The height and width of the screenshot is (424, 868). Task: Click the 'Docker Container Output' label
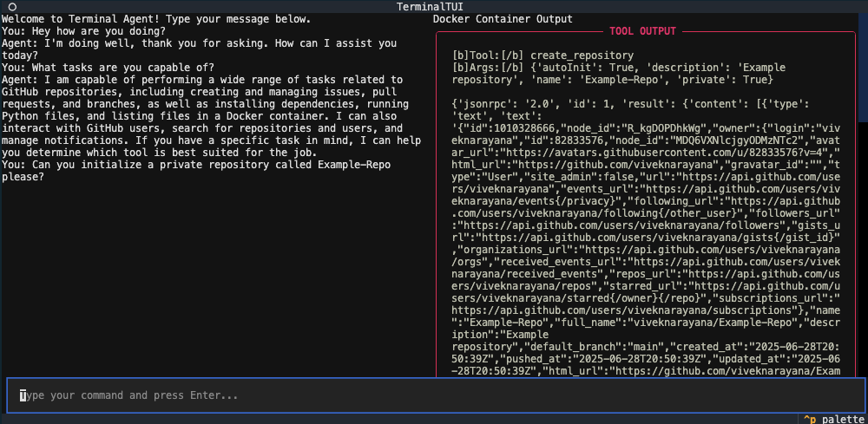coord(503,19)
